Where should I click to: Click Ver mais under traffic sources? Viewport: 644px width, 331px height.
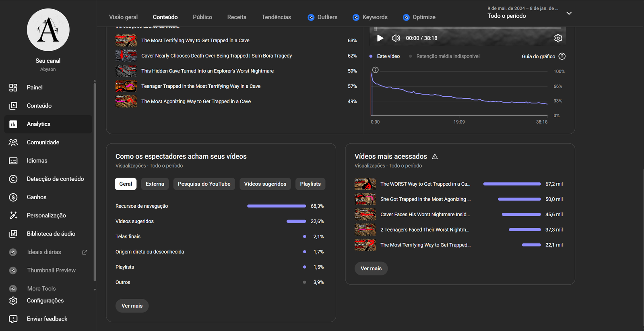pos(132,306)
